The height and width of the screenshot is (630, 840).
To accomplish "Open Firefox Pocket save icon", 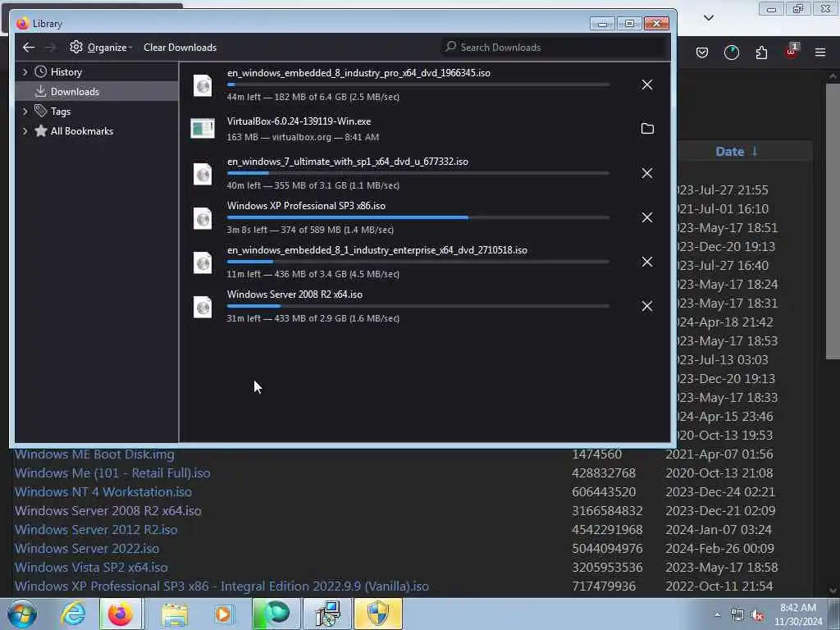I will pyautogui.click(x=702, y=52).
